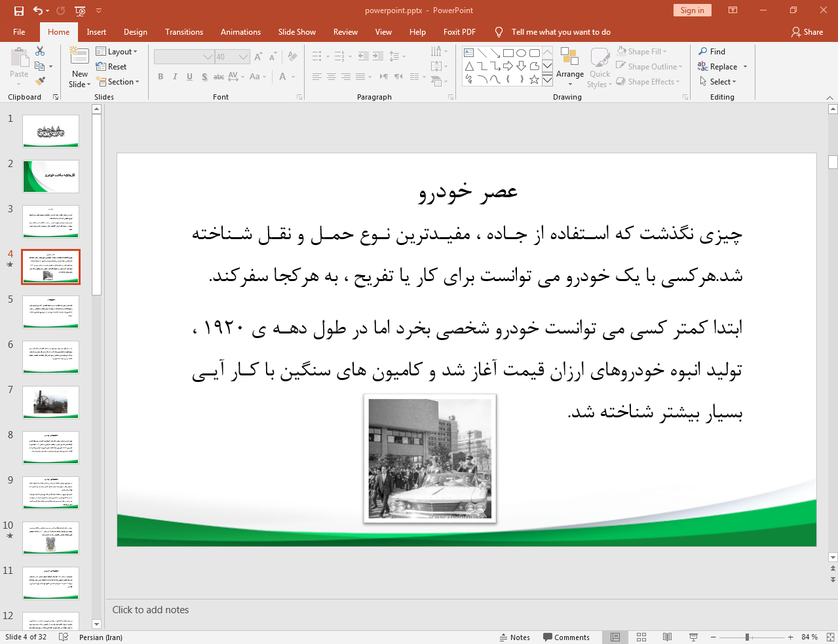Screen dimensions: 838x644
Task: Open the Select dropdown in Editing
Action: pos(718,81)
